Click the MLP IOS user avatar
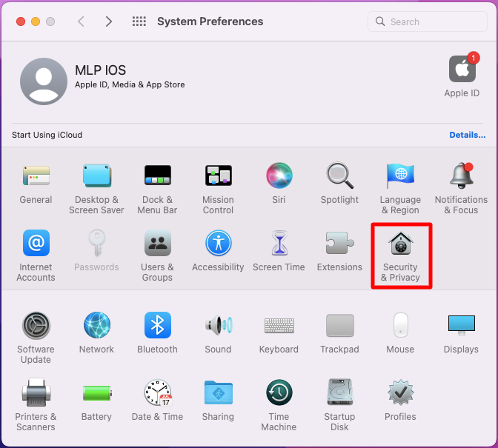Image resolution: width=498 pixels, height=448 pixels. click(x=44, y=81)
